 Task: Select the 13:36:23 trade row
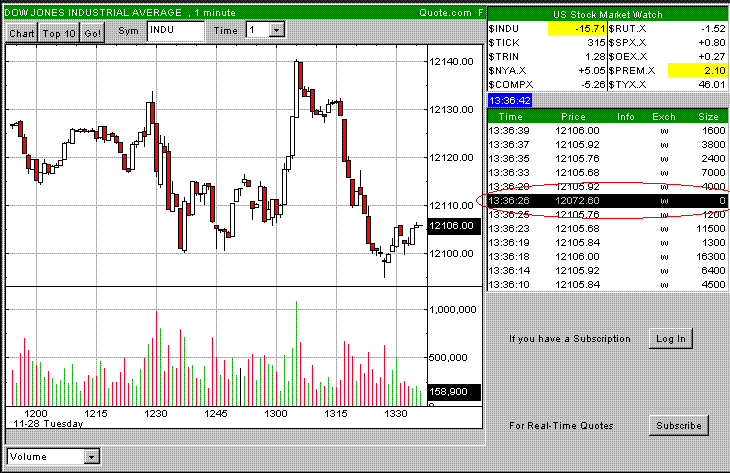(x=607, y=229)
